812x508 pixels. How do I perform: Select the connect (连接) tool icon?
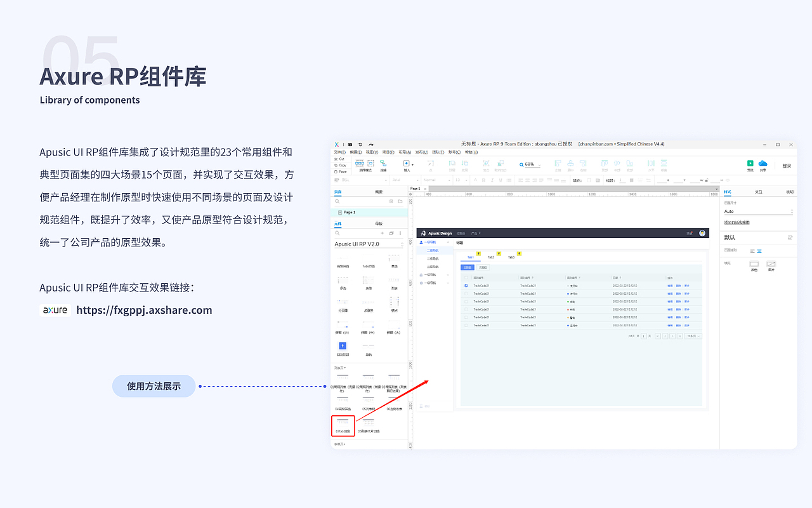pos(383,164)
